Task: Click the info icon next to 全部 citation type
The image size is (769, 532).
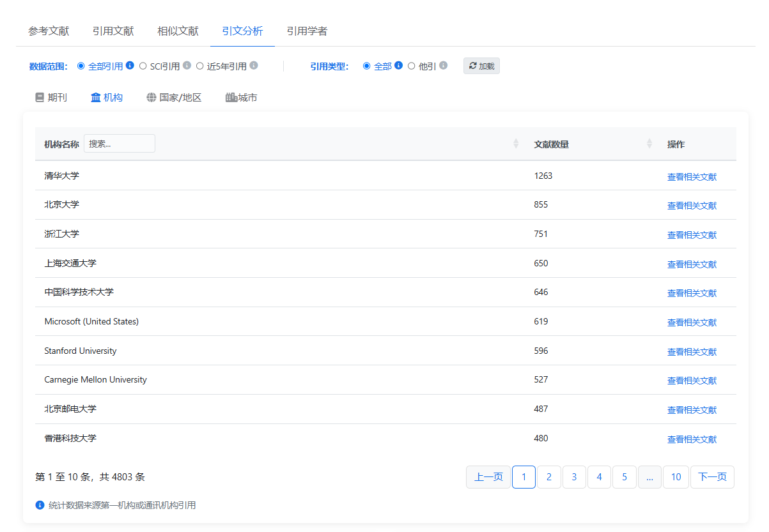Action: pyautogui.click(x=398, y=65)
